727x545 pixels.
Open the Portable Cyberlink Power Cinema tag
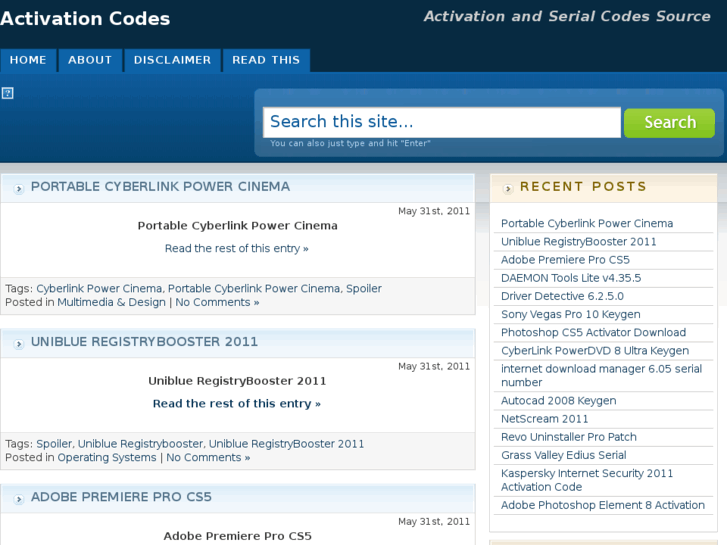pyautogui.click(x=254, y=289)
